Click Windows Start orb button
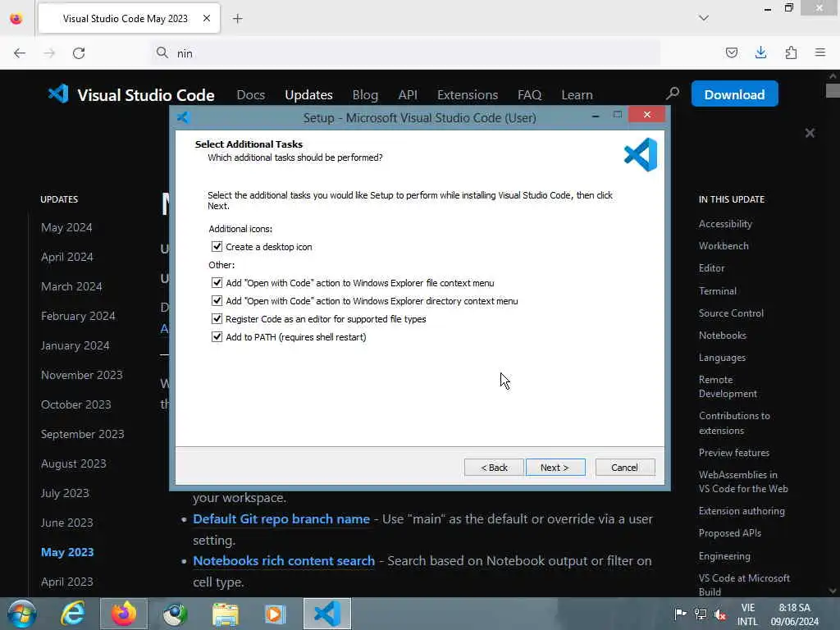This screenshot has width=840, height=630. 21,614
